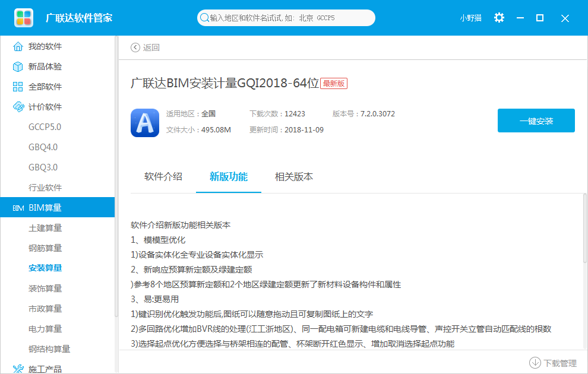Switch to the 软件介绍 tab

coord(163,177)
